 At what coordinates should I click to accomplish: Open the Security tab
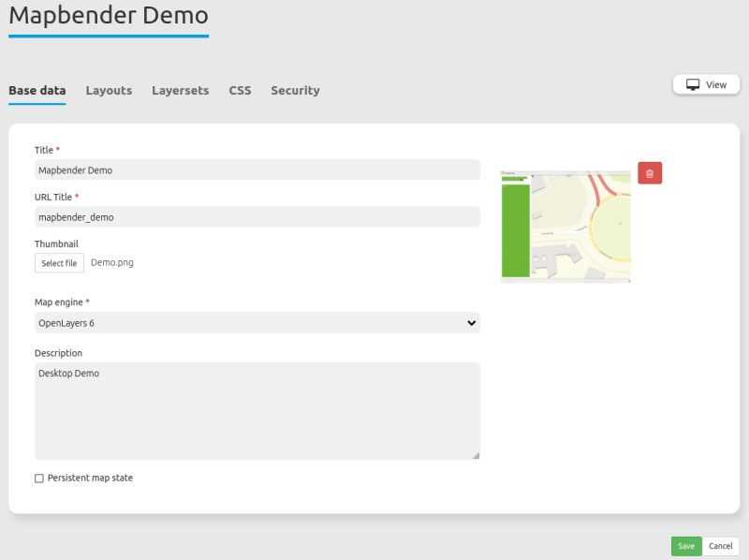pos(295,90)
